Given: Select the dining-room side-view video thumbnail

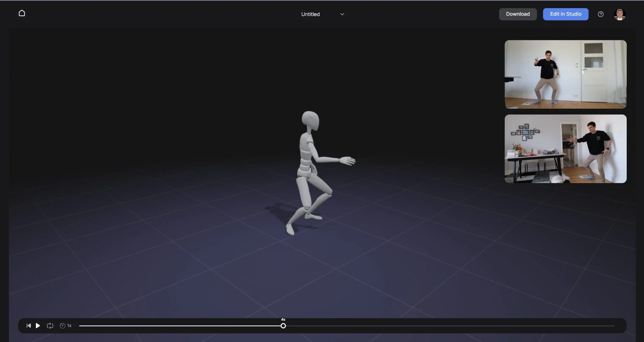Looking at the screenshot, I should click(x=565, y=149).
